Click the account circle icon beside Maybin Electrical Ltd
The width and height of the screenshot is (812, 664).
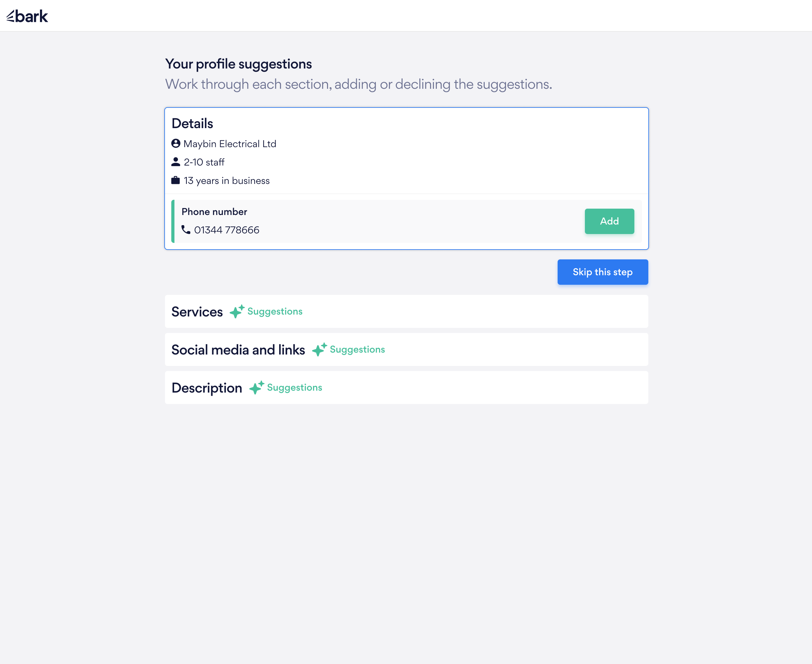(175, 143)
